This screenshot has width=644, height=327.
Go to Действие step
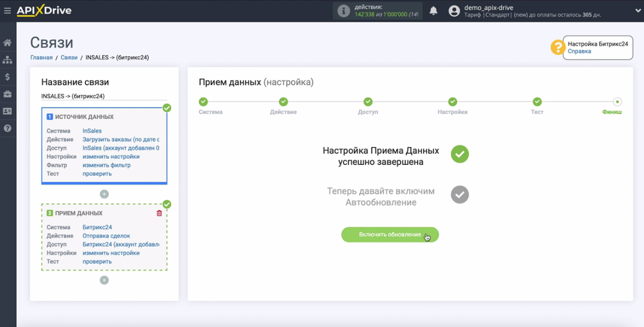coord(283,102)
